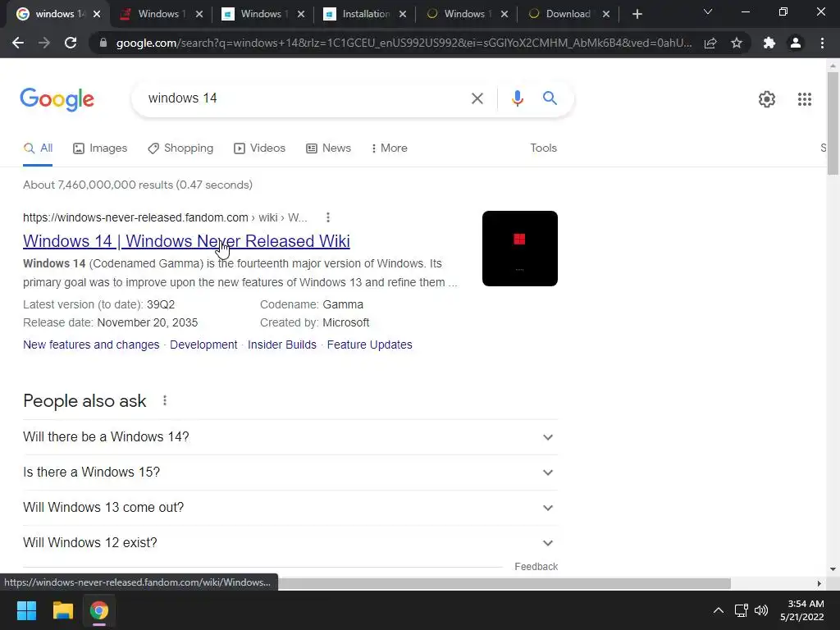Expand 'Will Windows 13 come out?'
The image size is (840, 630).
click(290, 508)
